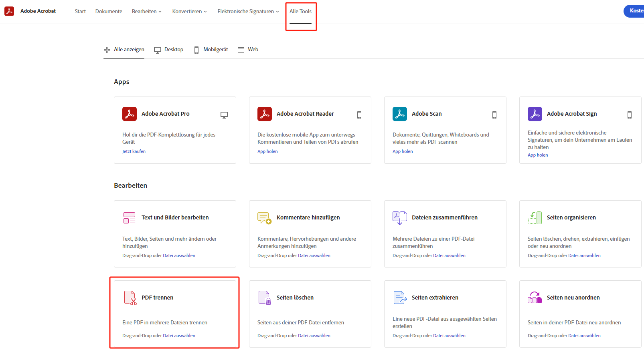
Task: Click App holen under Adobe Acrobat Reader
Action: 267,151
